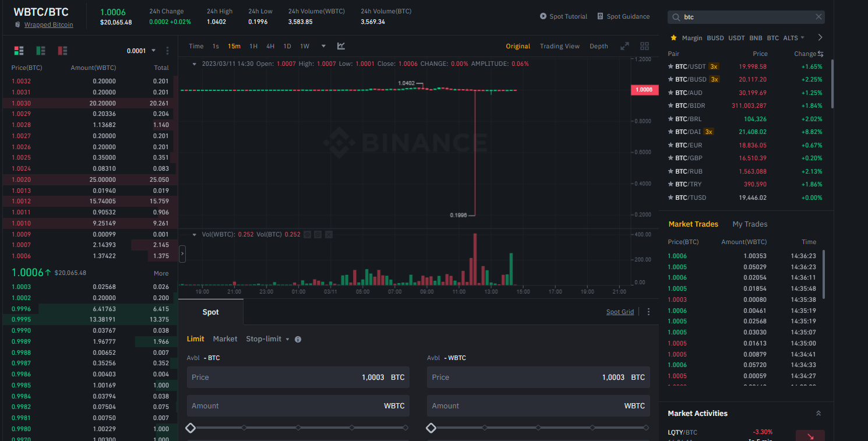
Task: Open the Spot Grid link
Action: click(620, 312)
